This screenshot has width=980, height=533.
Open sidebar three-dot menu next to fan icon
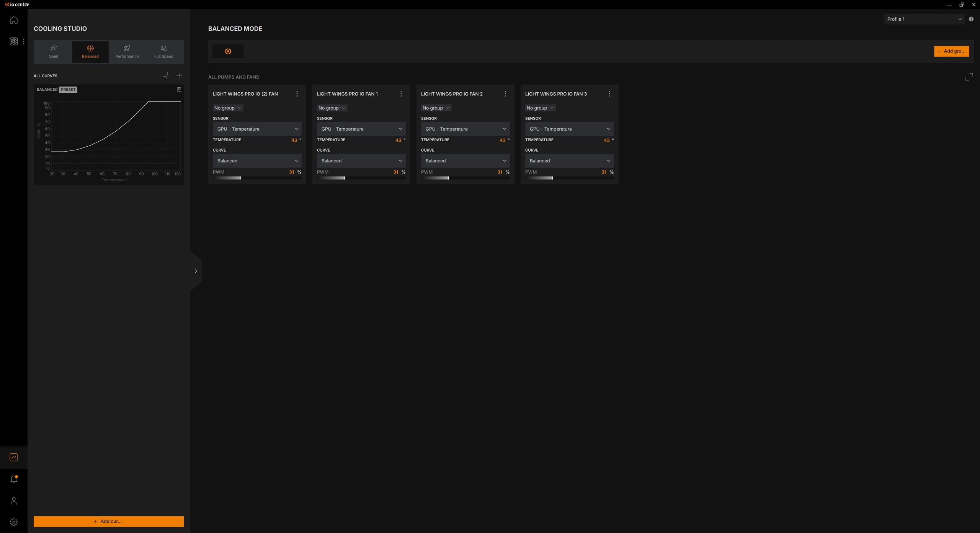pyautogui.click(x=24, y=41)
